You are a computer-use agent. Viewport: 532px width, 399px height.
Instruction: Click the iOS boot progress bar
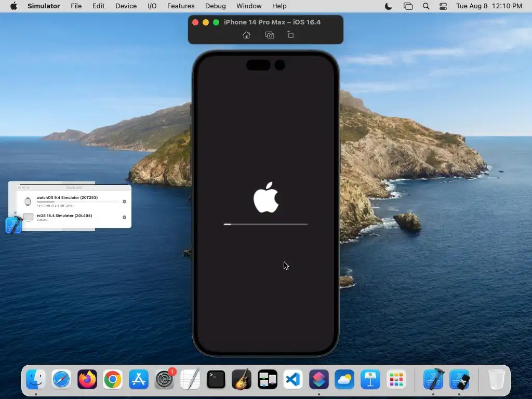pyautogui.click(x=265, y=224)
